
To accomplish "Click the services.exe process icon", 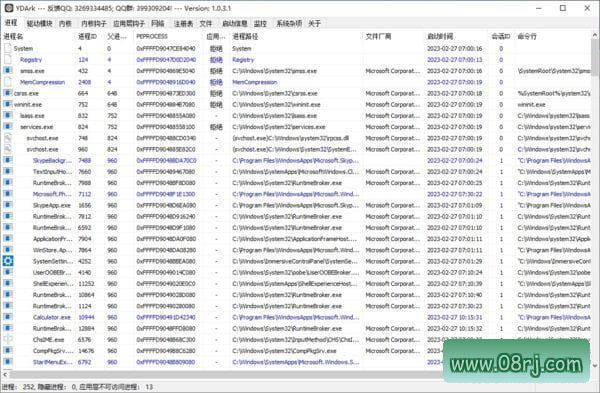I will pyautogui.click(x=8, y=127).
